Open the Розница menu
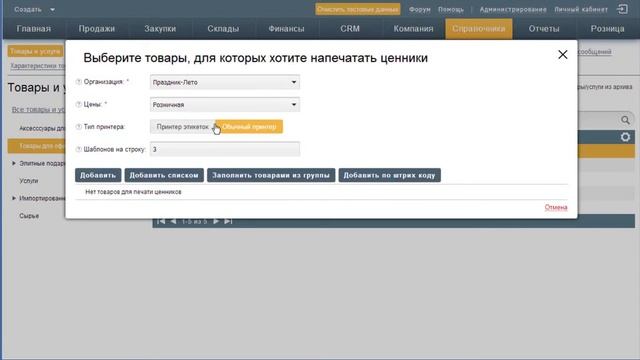Image resolution: width=640 pixels, height=360 pixels. point(607,29)
